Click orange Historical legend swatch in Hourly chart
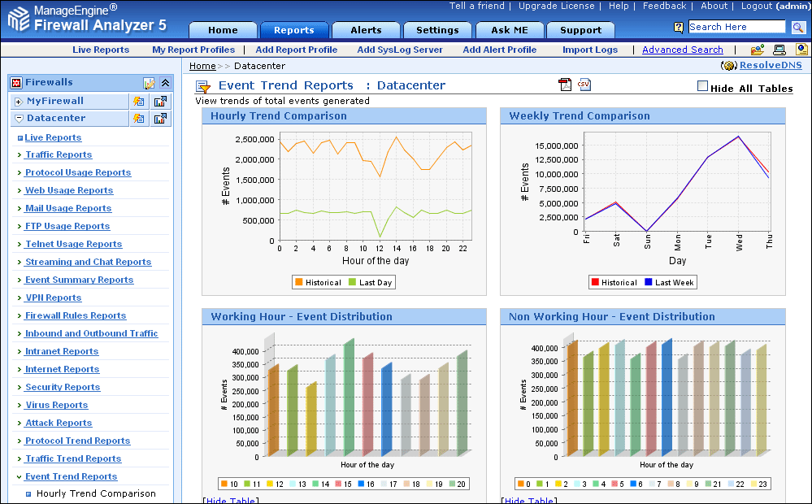This screenshot has width=812, height=504. [x=299, y=282]
